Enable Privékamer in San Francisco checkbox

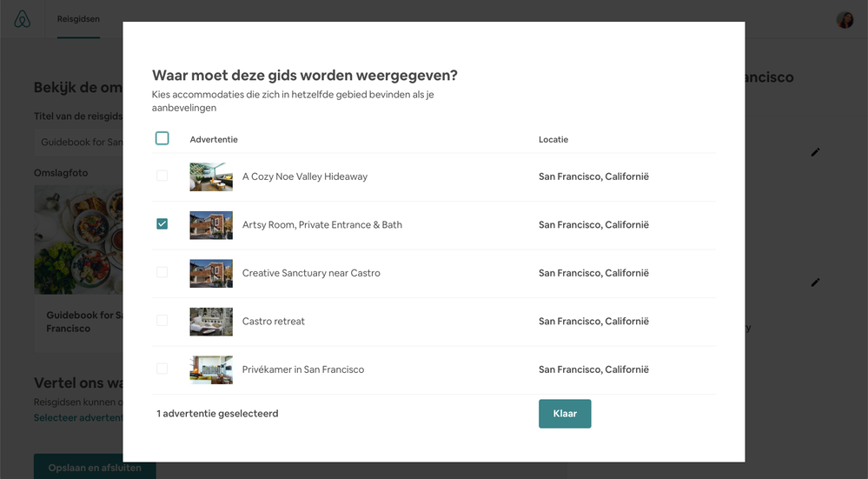[x=162, y=369]
